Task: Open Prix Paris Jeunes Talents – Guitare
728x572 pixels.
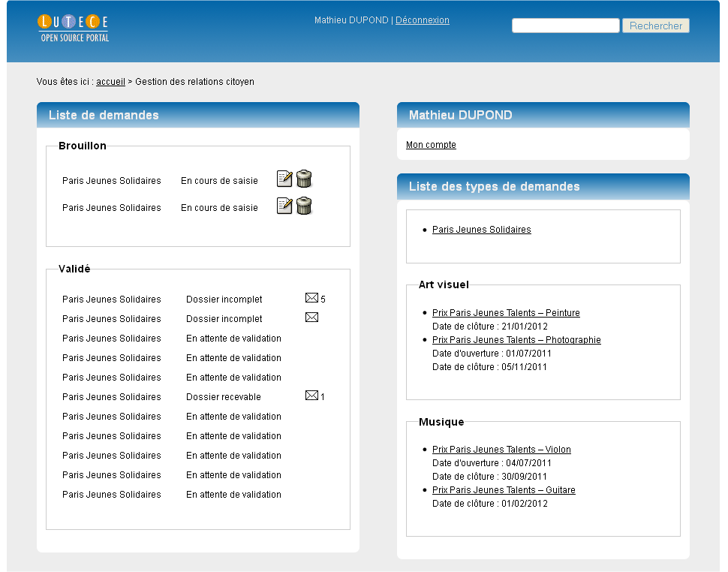Action: (504, 490)
